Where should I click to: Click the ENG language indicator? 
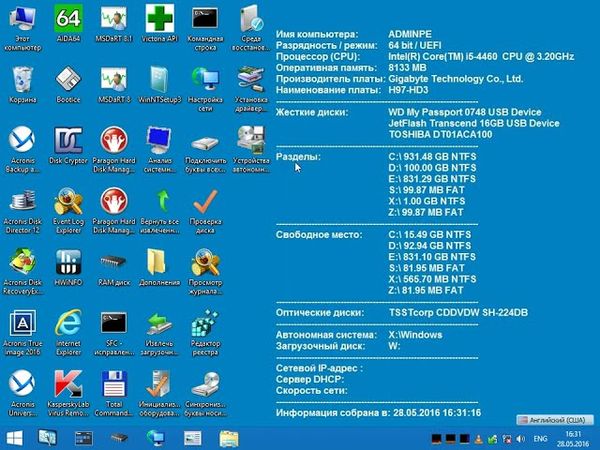(540, 439)
